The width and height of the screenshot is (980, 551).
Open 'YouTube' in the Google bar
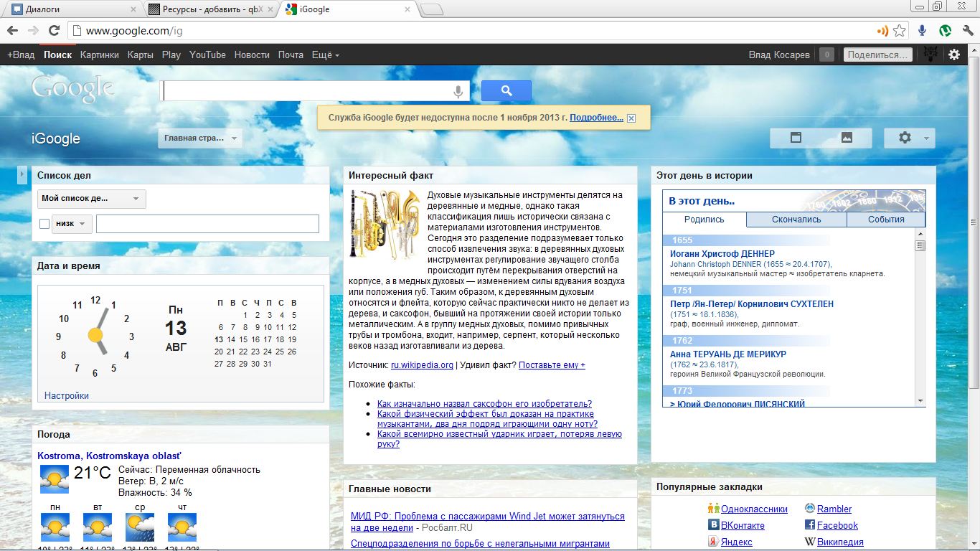pos(208,55)
